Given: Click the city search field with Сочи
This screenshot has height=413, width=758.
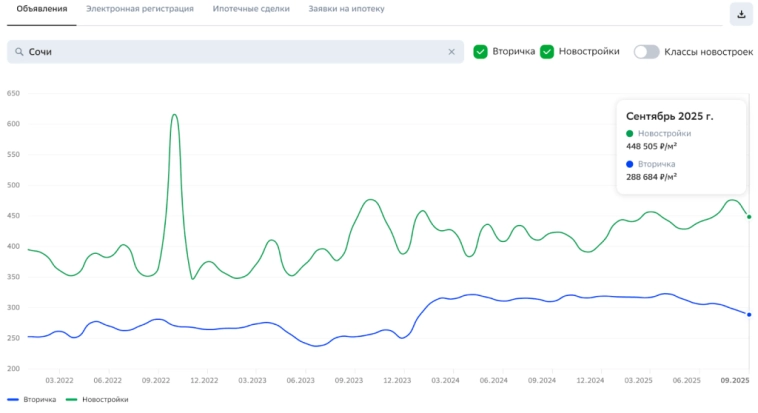Looking at the screenshot, I should 230,52.
